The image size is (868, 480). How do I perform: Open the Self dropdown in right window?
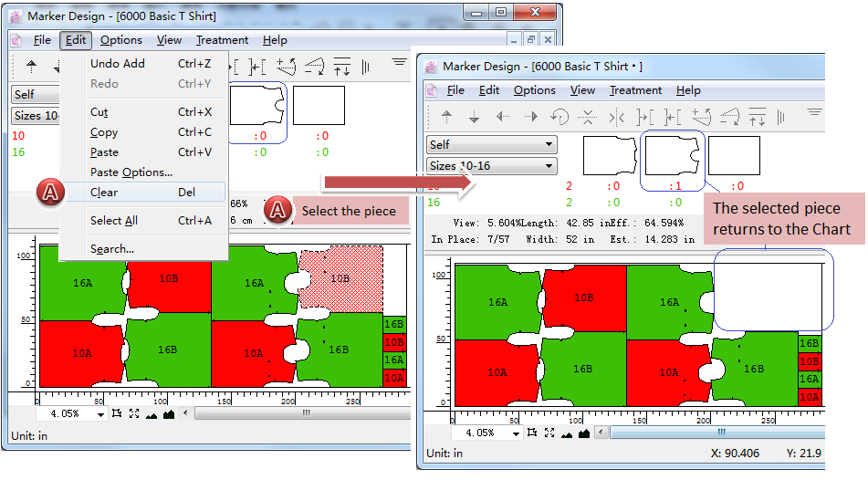492,144
